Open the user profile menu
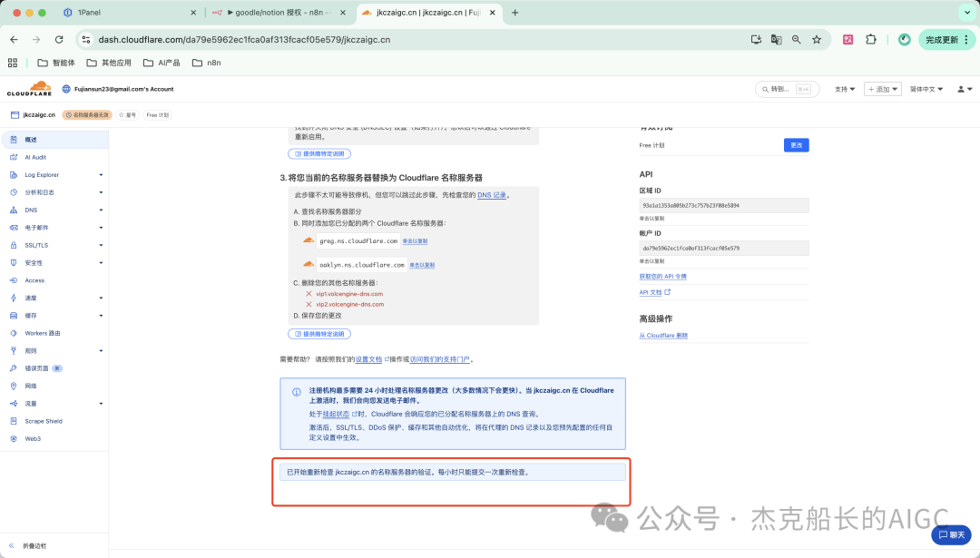Image resolution: width=980 pixels, height=558 pixels. pos(965,89)
